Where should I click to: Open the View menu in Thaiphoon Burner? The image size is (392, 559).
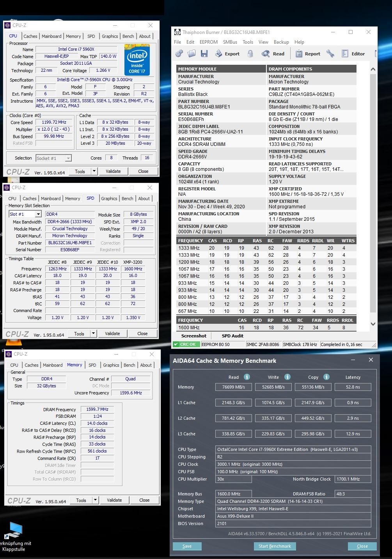coord(263,42)
